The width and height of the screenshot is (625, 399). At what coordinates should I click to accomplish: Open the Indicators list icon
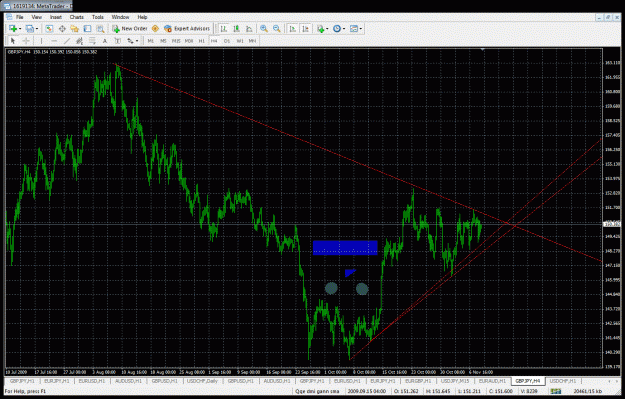pos(320,29)
